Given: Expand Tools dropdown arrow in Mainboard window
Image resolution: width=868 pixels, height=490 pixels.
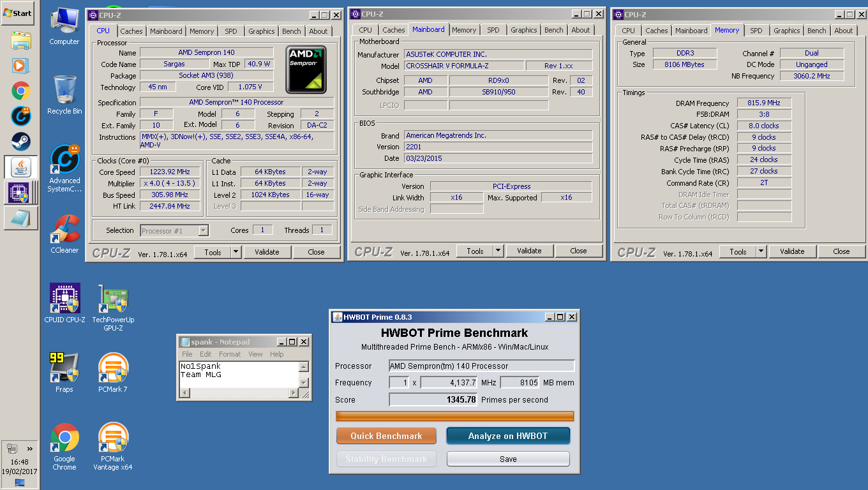Looking at the screenshot, I should click(x=498, y=251).
